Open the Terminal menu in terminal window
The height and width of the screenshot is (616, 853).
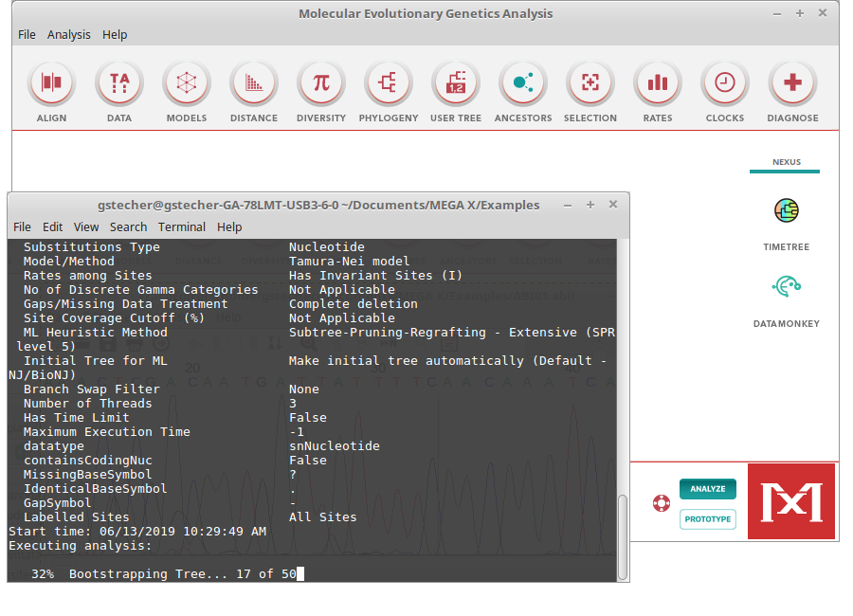pos(182,226)
